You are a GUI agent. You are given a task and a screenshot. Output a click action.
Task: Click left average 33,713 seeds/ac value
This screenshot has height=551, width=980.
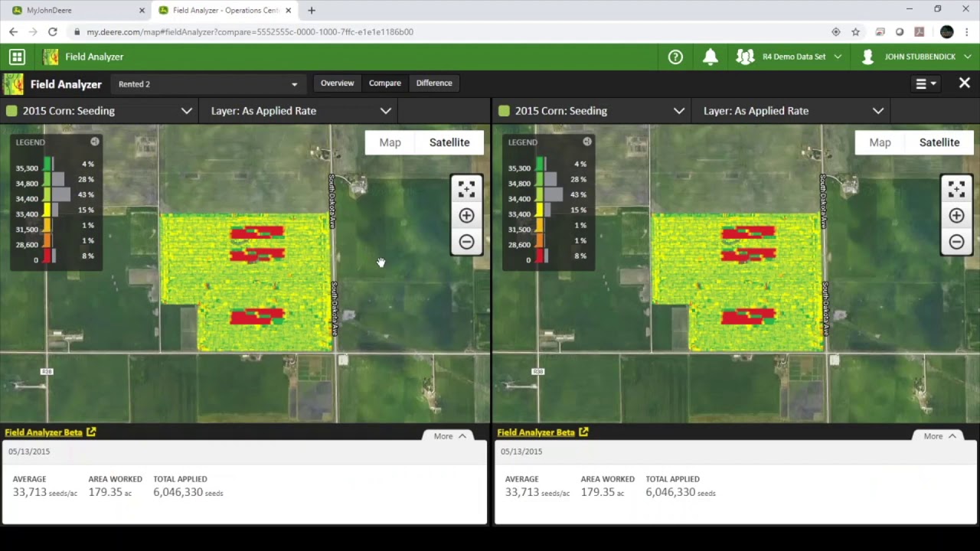click(x=45, y=492)
